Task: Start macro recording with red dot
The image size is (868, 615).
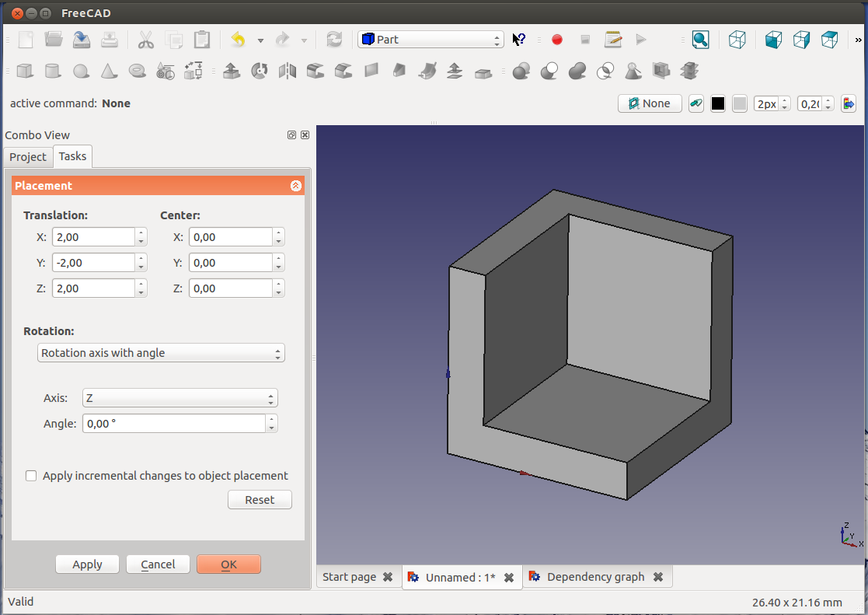Action: [x=556, y=40]
